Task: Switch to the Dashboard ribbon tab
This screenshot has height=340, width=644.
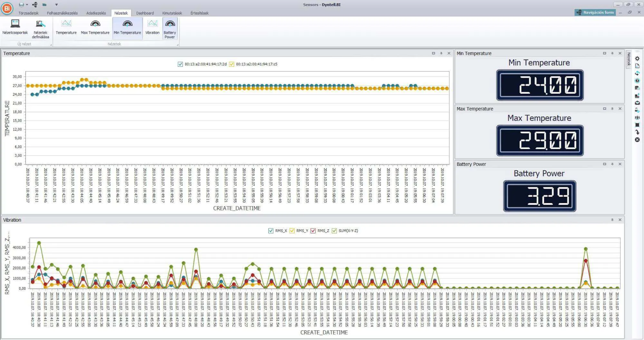Action: (145, 13)
